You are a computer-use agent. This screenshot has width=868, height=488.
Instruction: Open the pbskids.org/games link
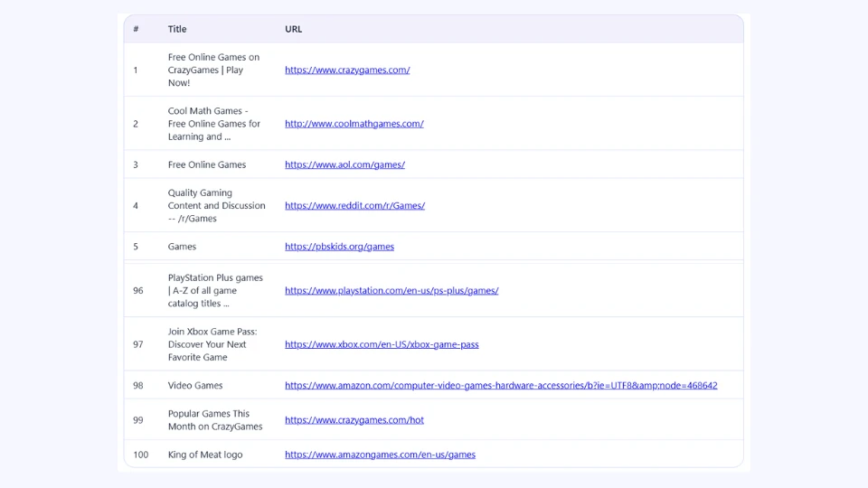pyautogui.click(x=339, y=246)
